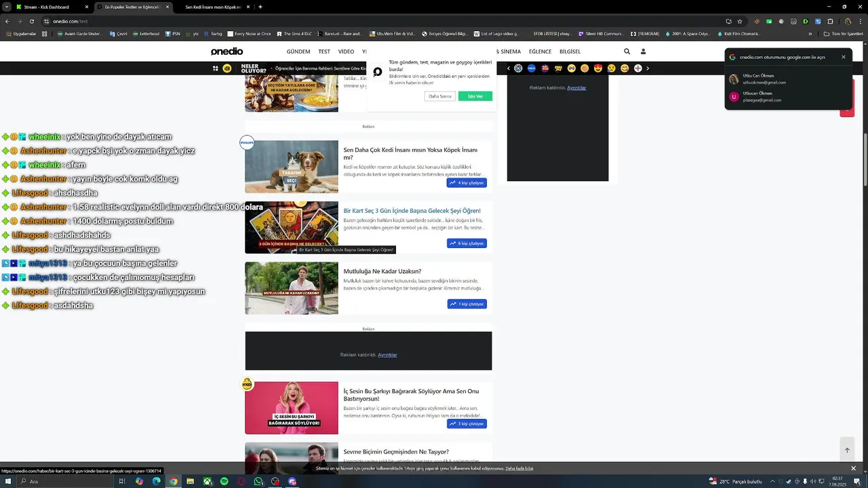868x488 pixels.
Task: Bookmark this page with star icon
Action: coord(740,21)
